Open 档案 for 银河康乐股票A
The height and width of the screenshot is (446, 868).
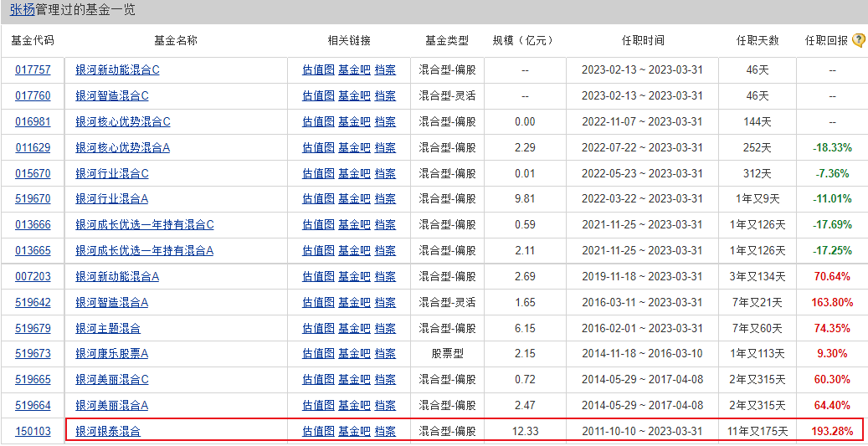point(385,353)
